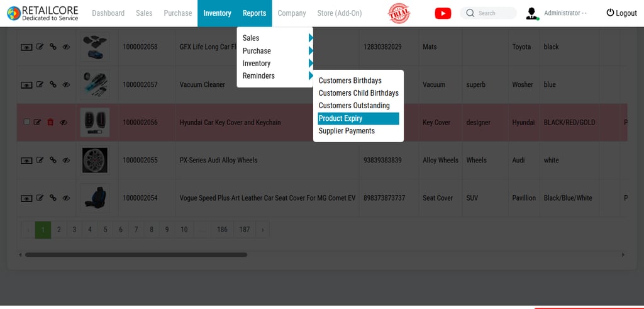Click the left arrow of horizontal scrollbar
This screenshot has width=644, height=309.
[x=20, y=255]
